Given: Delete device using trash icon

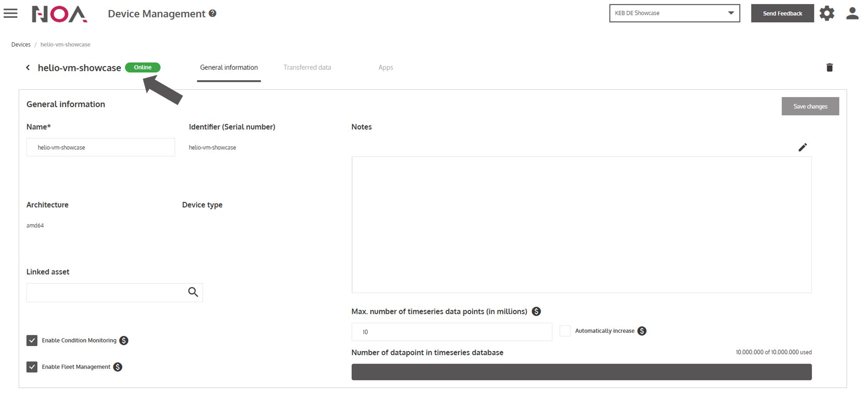Looking at the screenshot, I should click(x=829, y=68).
